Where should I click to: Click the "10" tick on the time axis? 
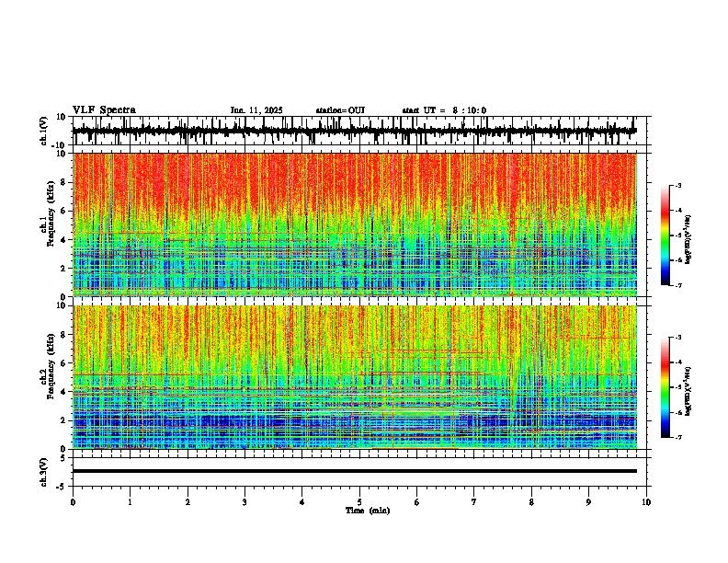tap(646, 502)
